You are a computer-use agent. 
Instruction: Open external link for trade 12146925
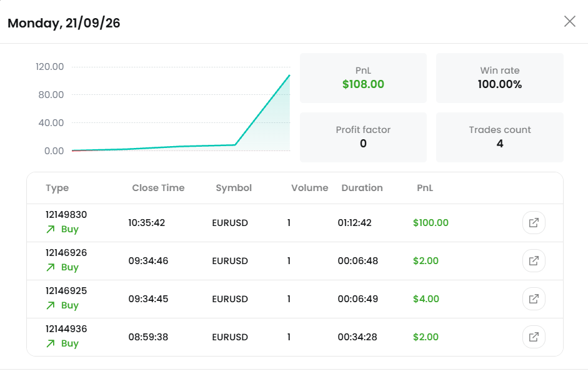(534, 299)
